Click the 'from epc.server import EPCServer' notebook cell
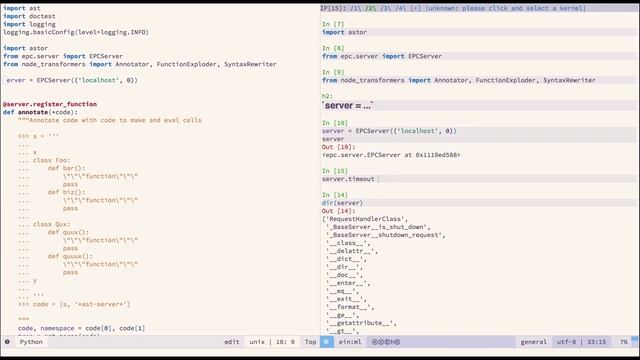 pos(479,56)
